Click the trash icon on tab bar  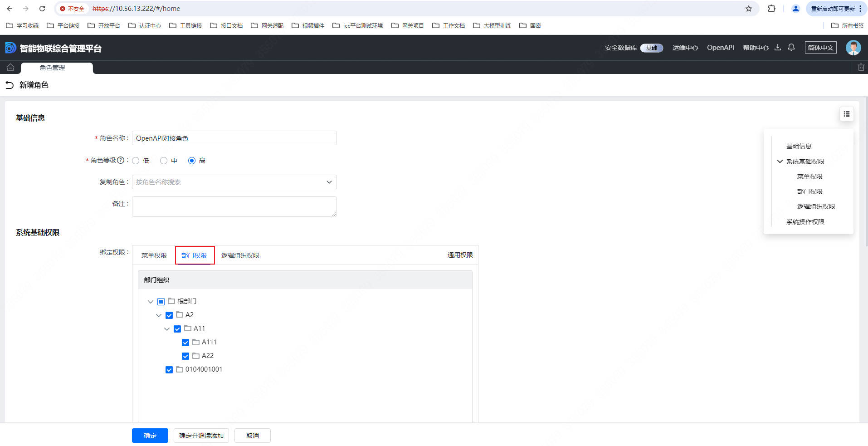861,68
